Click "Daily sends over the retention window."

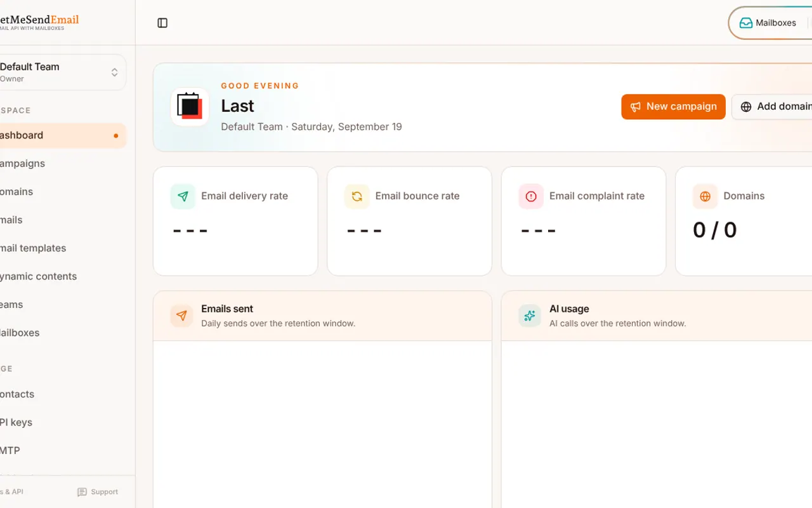(278, 324)
